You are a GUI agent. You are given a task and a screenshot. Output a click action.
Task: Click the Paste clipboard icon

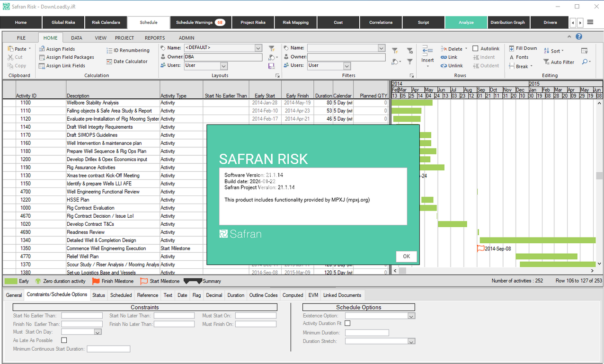pos(10,49)
